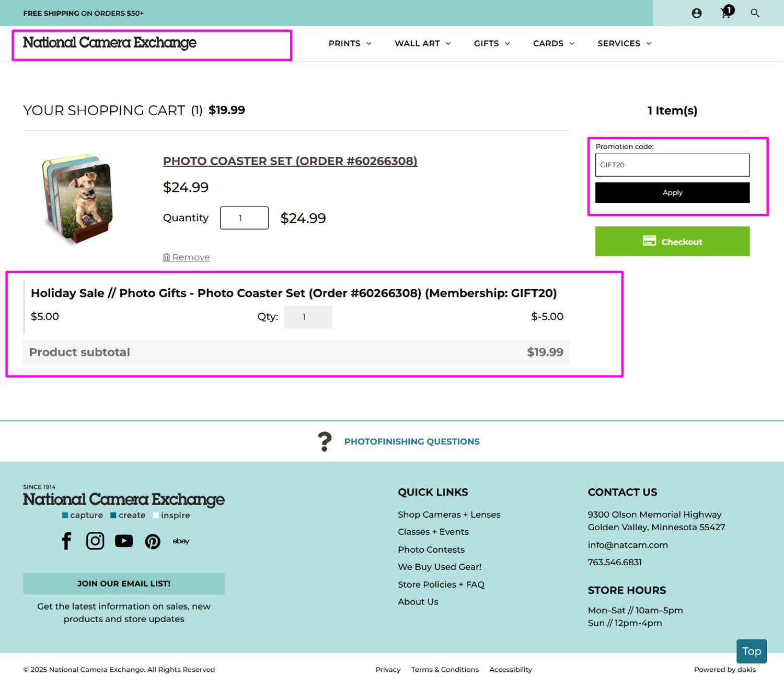Open the eBay store icon

pos(181,541)
